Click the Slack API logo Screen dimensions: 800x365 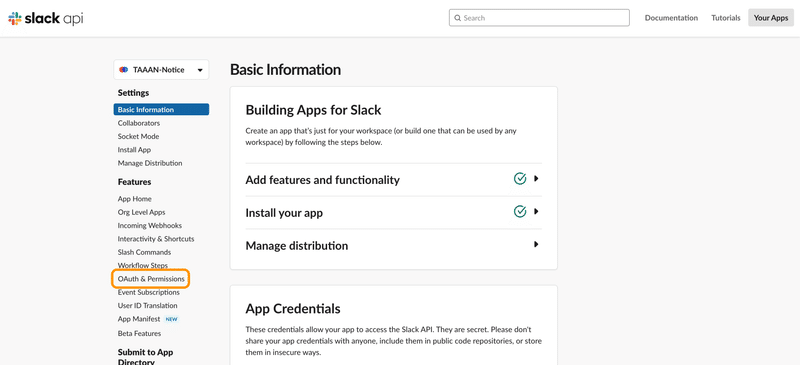tap(45, 18)
